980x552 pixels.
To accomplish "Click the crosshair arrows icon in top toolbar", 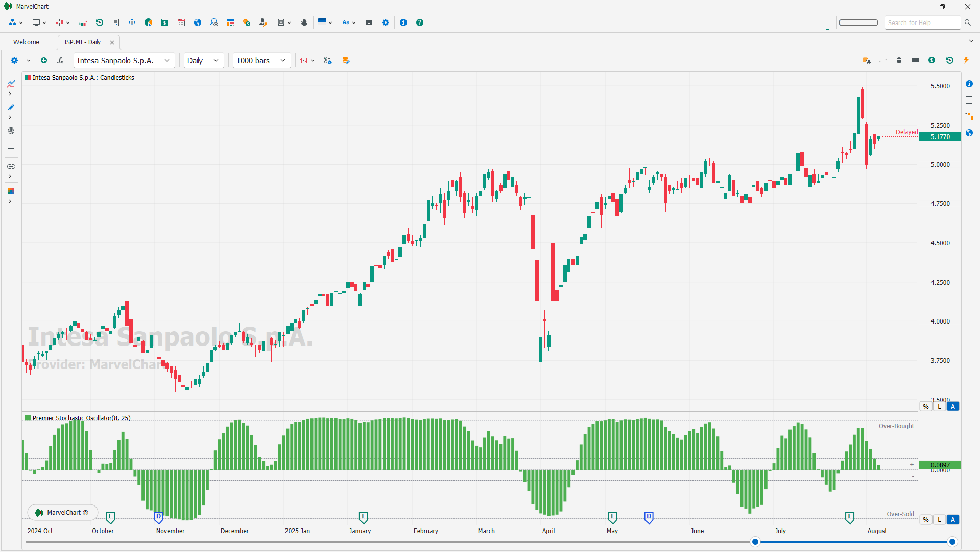I will pyautogui.click(x=132, y=22).
